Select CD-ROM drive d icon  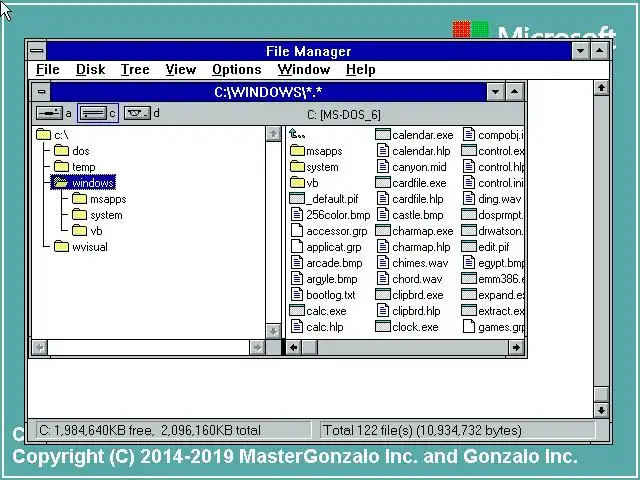[137, 113]
